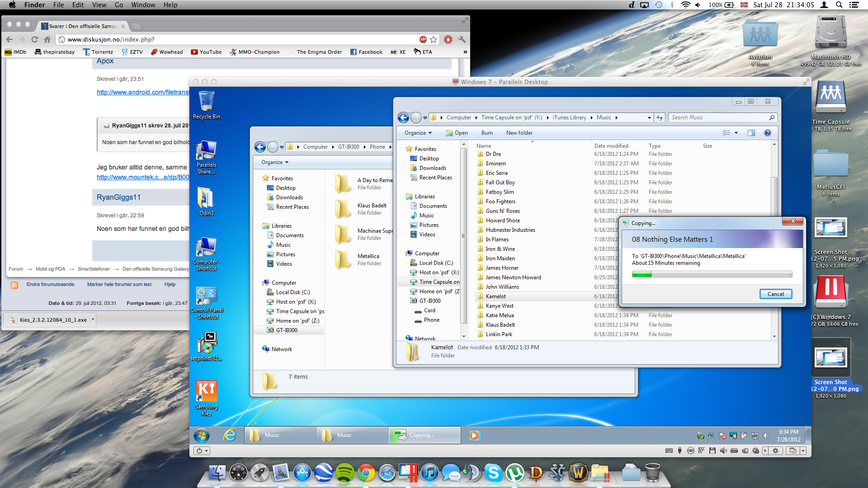Select GT-I9300 in back window tree
Screen dimensions: 868x488
[x=289, y=330]
